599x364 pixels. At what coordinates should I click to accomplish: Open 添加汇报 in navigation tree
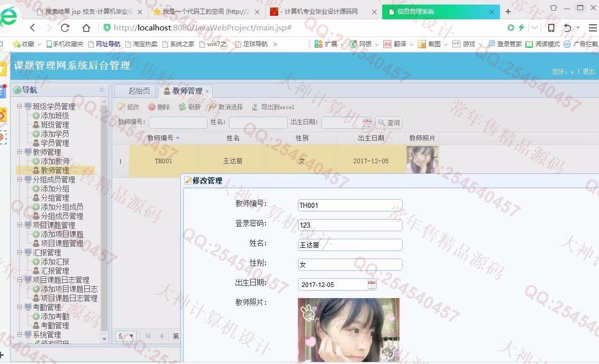pos(55,262)
